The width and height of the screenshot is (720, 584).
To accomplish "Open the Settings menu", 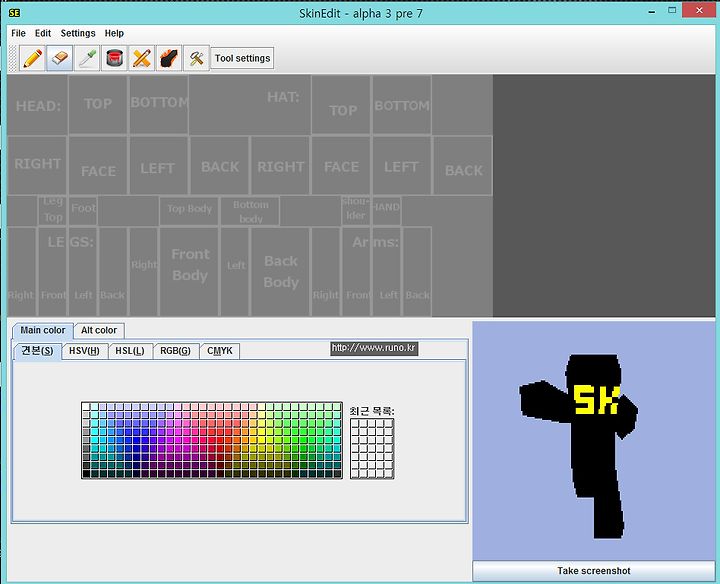I will pos(78,33).
